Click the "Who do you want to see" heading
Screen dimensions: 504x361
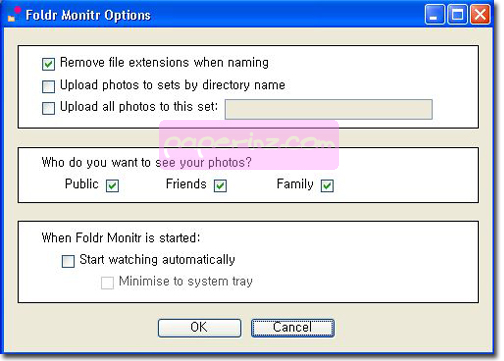pyautogui.click(x=146, y=163)
